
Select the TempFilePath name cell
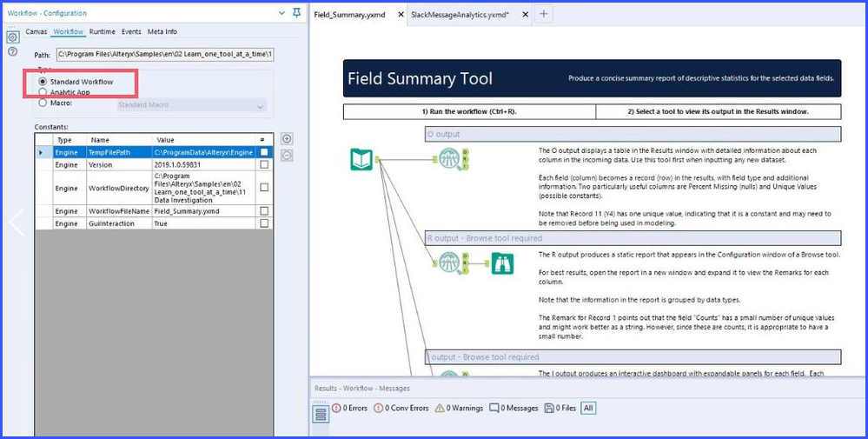click(x=119, y=152)
